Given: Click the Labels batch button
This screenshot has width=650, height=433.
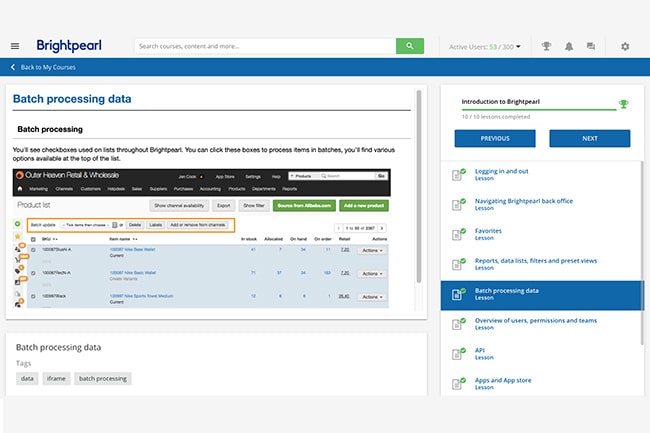Looking at the screenshot, I should click(x=155, y=225).
